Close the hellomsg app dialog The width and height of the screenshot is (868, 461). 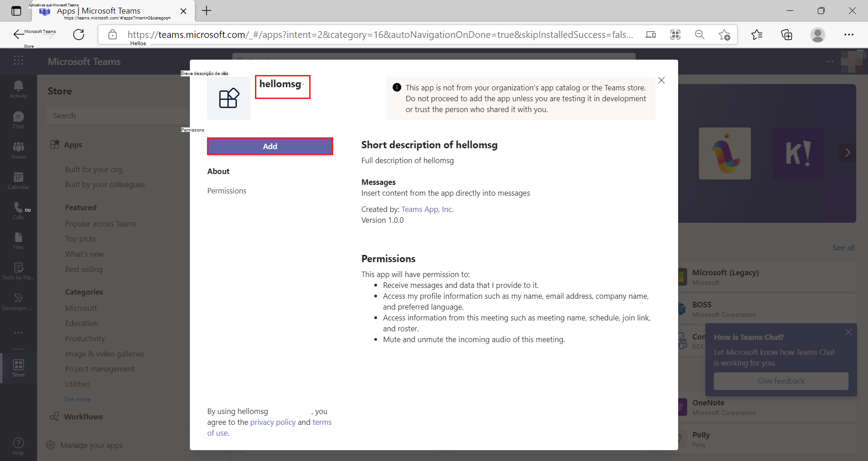(661, 80)
